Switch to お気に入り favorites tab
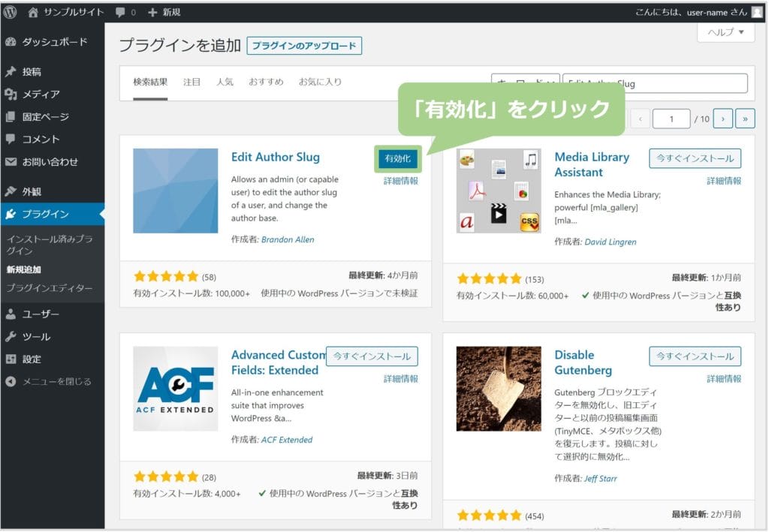The image size is (769, 532). [320, 83]
